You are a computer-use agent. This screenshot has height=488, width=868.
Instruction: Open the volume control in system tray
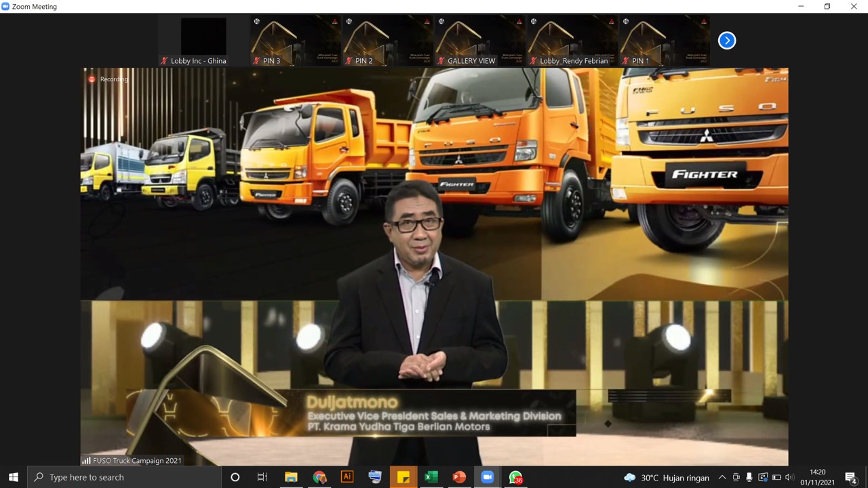(789, 477)
